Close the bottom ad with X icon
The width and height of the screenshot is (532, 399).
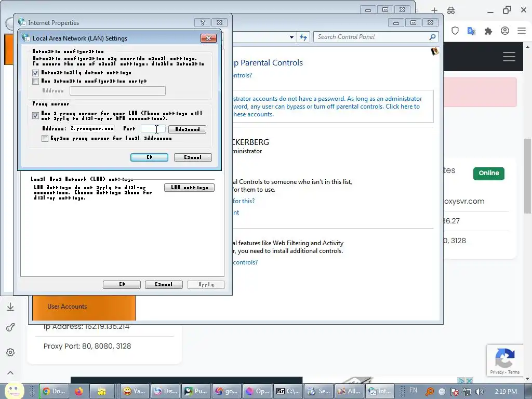469,381
